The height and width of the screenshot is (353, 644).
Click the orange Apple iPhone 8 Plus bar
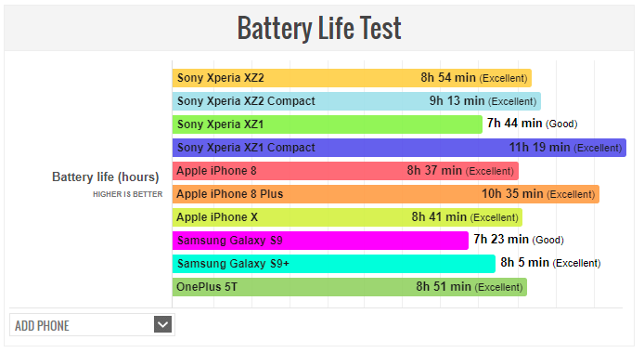pyautogui.click(x=386, y=194)
